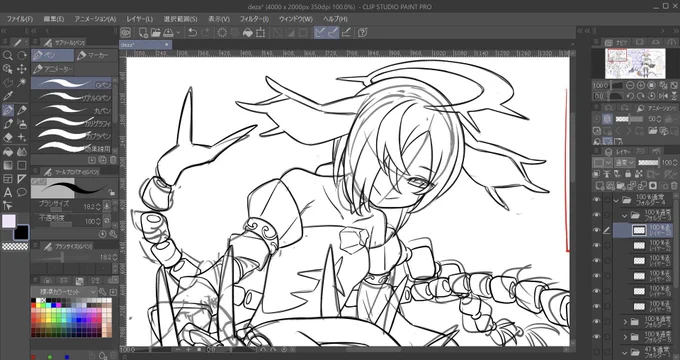Click the light lavender main color swatch

(x=9, y=221)
